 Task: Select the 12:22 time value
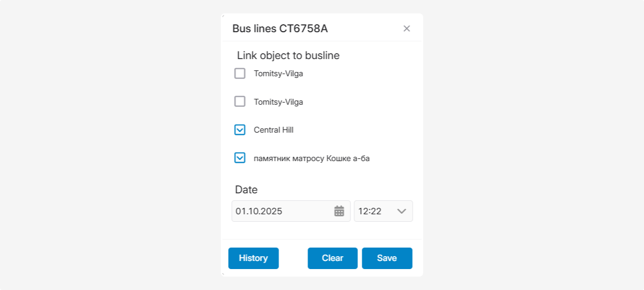click(x=370, y=211)
